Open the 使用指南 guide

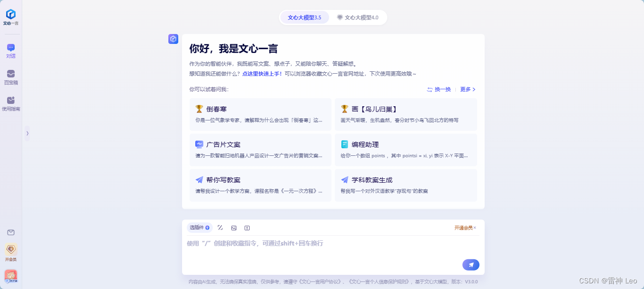11,104
